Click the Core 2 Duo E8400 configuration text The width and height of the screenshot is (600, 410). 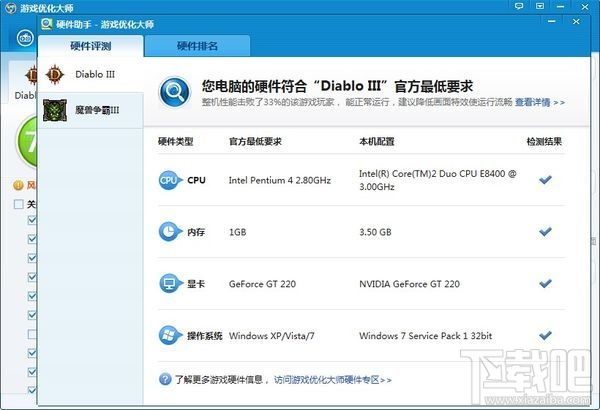pyautogui.click(x=437, y=180)
